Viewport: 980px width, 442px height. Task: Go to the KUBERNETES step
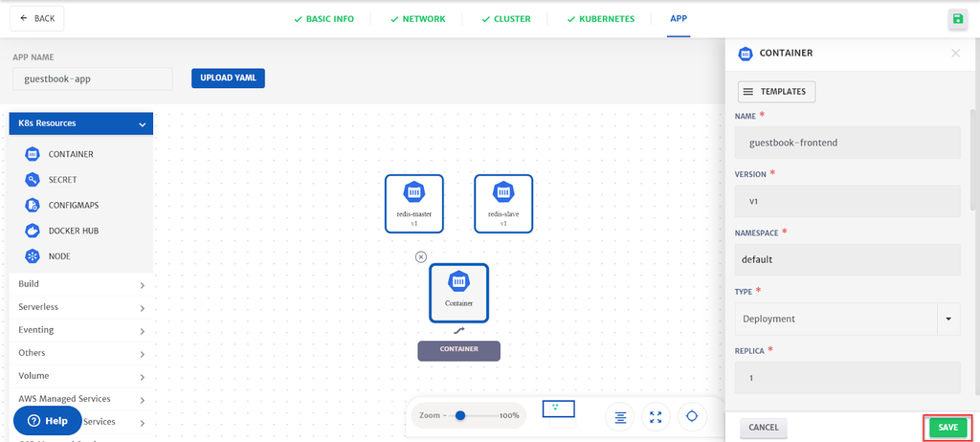coord(601,19)
